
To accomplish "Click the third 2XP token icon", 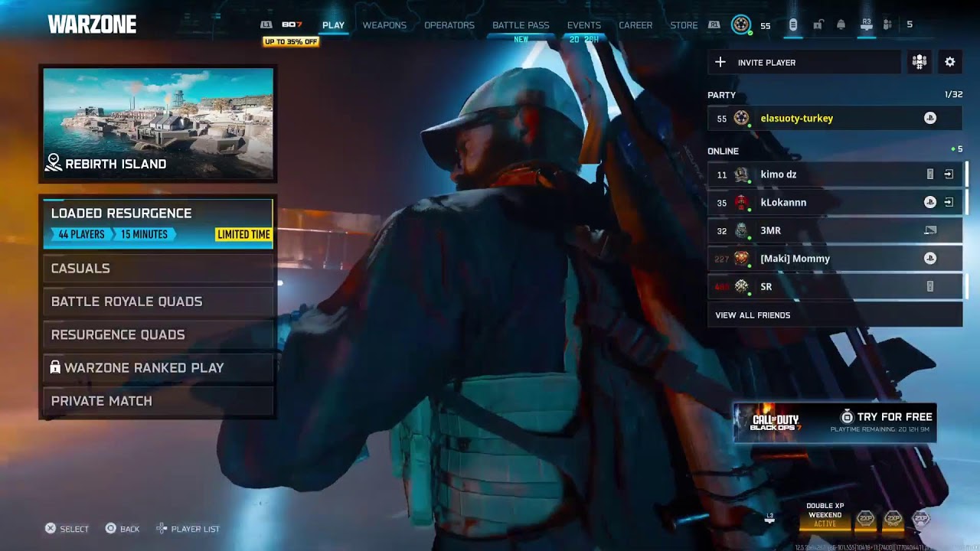I will 921,519.
